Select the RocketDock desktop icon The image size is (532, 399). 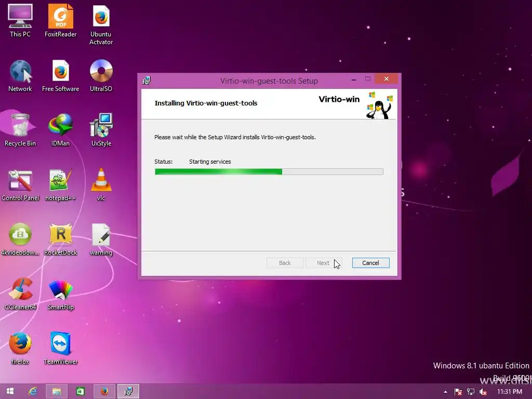(x=60, y=239)
